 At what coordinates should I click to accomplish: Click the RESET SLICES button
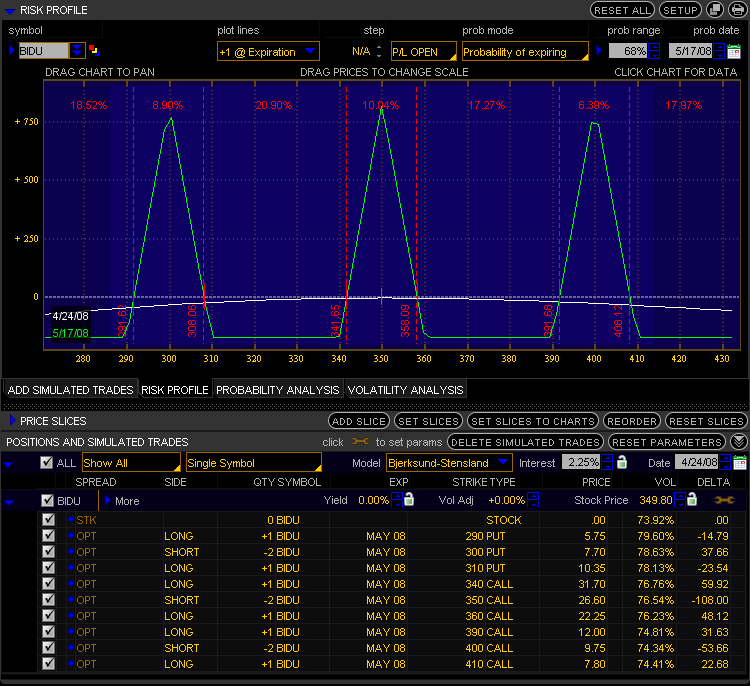click(706, 421)
